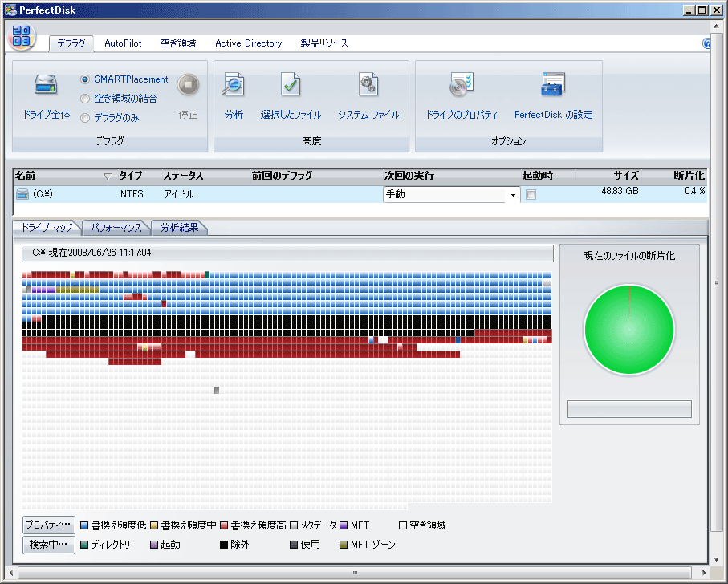Click the 検索中… button
Viewport: 728px width, 584px height.
49,545
